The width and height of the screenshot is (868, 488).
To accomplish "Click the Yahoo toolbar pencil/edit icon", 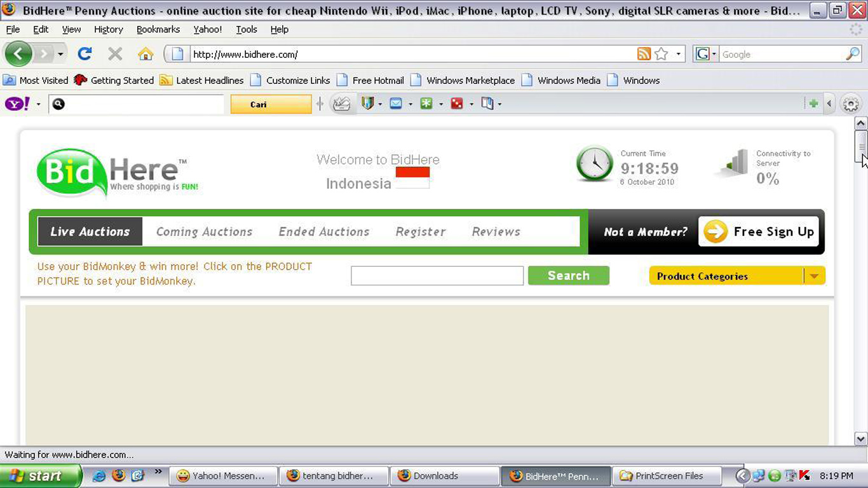I will pyautogui.click(x=342, y=104).
